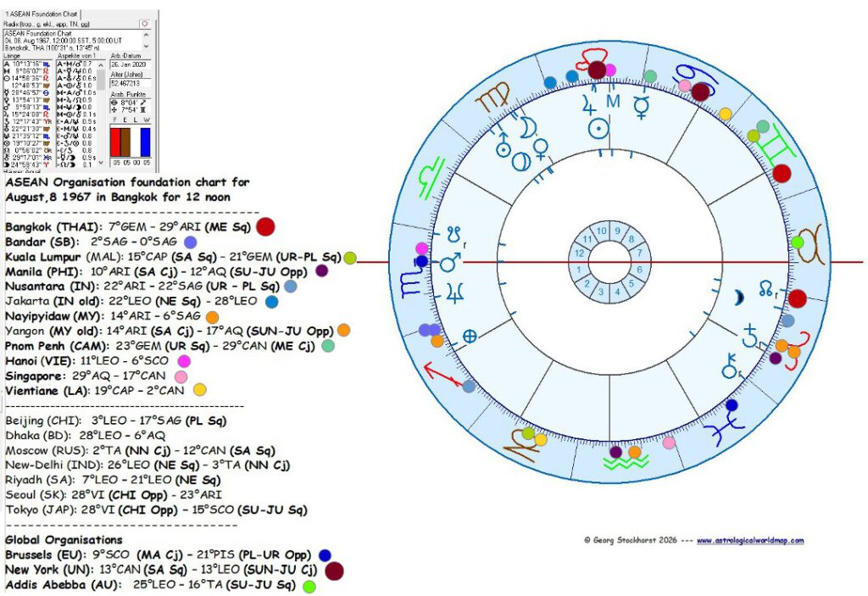Click the A 10°13'16" row in the Länge list

27,64
